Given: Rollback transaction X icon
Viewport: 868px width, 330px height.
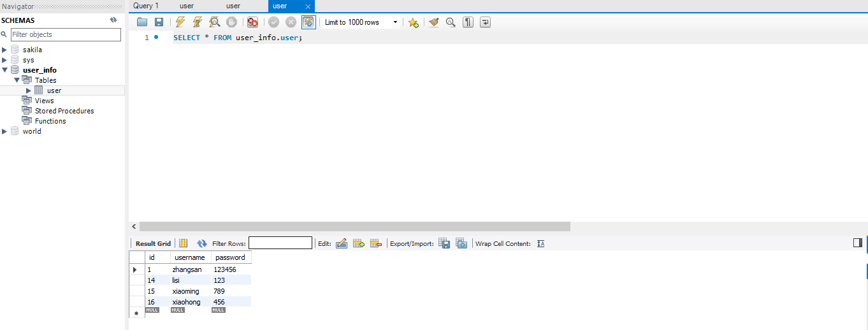Looking at the screenshot, I should (291, 22).
